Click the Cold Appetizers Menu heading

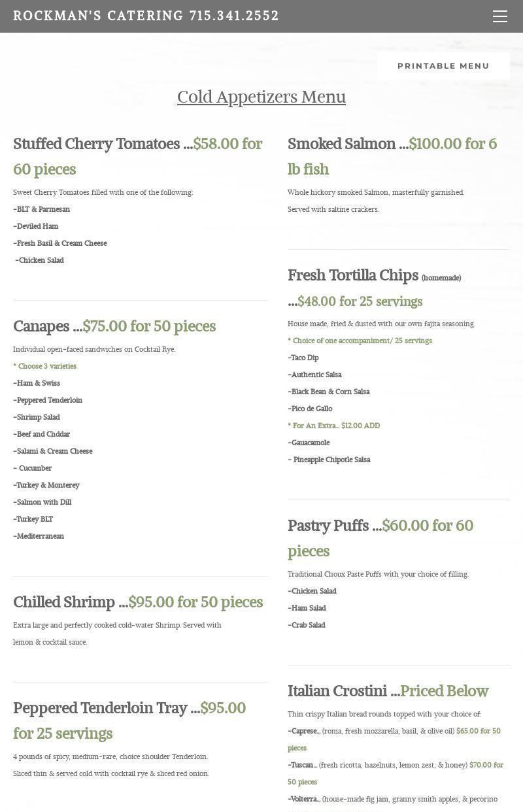(261, 97)
